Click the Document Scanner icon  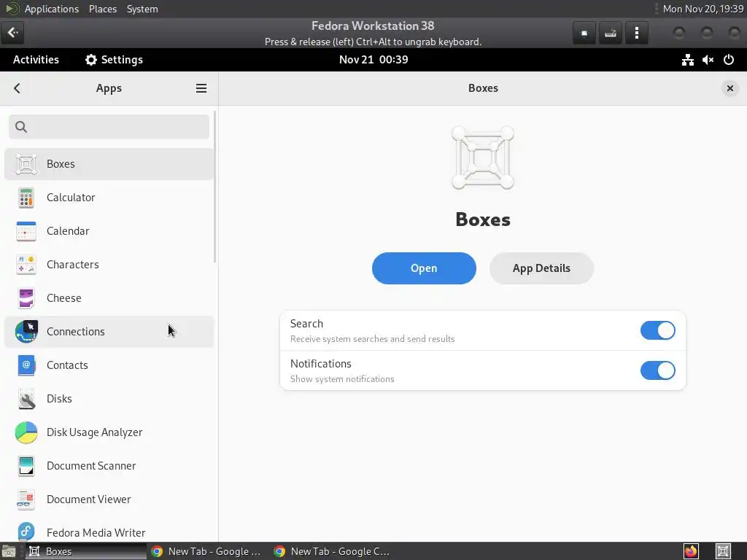(x=26, y=466)
